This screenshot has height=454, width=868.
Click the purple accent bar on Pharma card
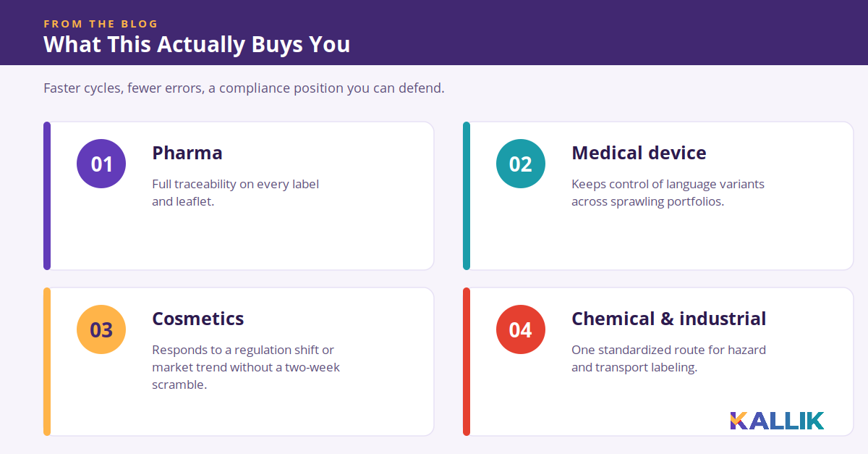(47, 196)
